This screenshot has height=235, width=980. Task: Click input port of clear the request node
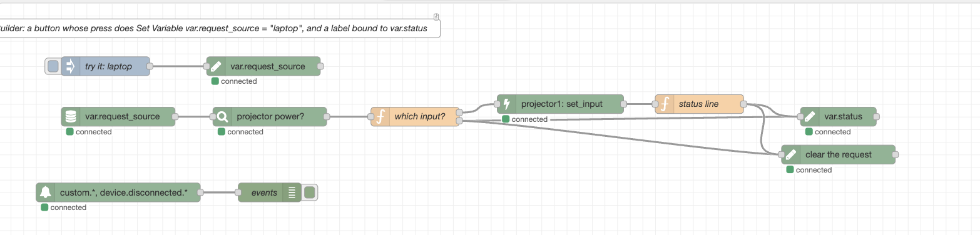tap(782, 154)
